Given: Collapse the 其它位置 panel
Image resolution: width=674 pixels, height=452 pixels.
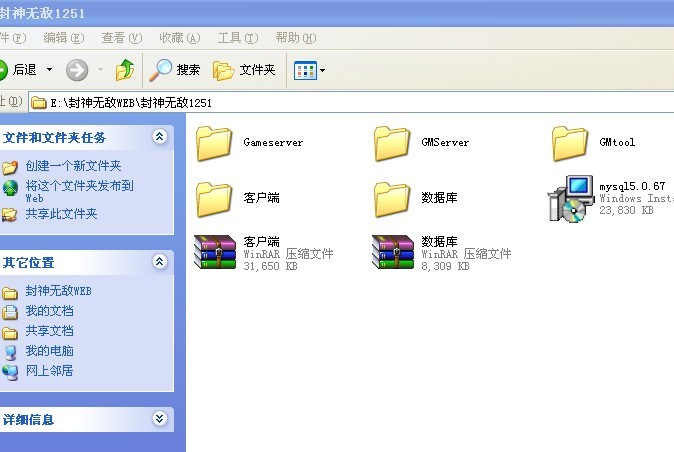Looking at the screenshot, I should click(159, 262).
